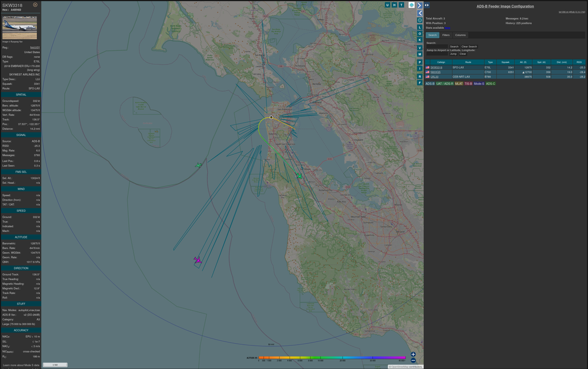Image resolution: width=588 pixels, height=369 pixels.
Task: Zoom in the map with plus icon
Action: pos(413,354)
